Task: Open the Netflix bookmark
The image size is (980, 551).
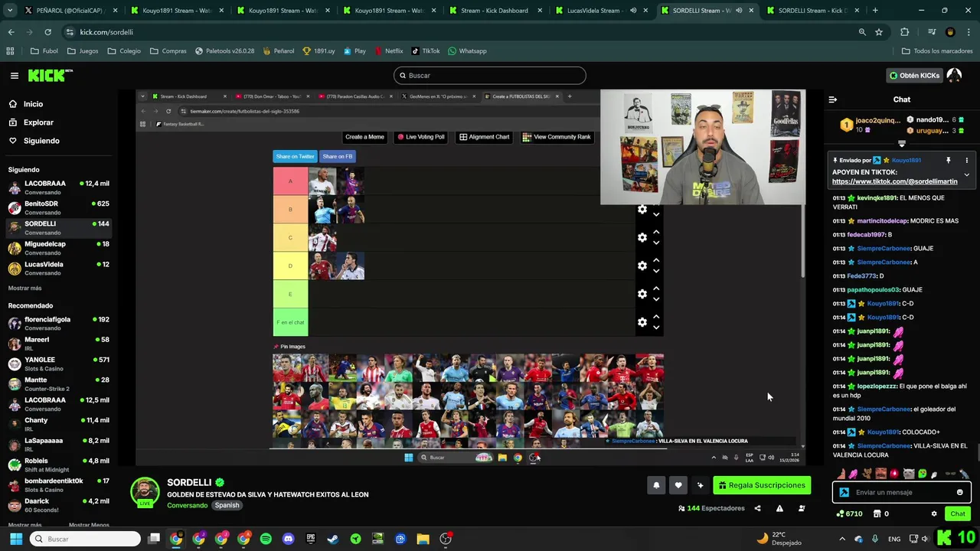Action: 389,51
